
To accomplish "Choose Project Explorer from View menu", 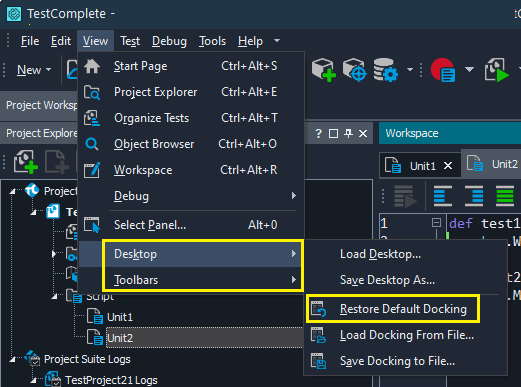I will pyautogui.click(x=191, y=92).
